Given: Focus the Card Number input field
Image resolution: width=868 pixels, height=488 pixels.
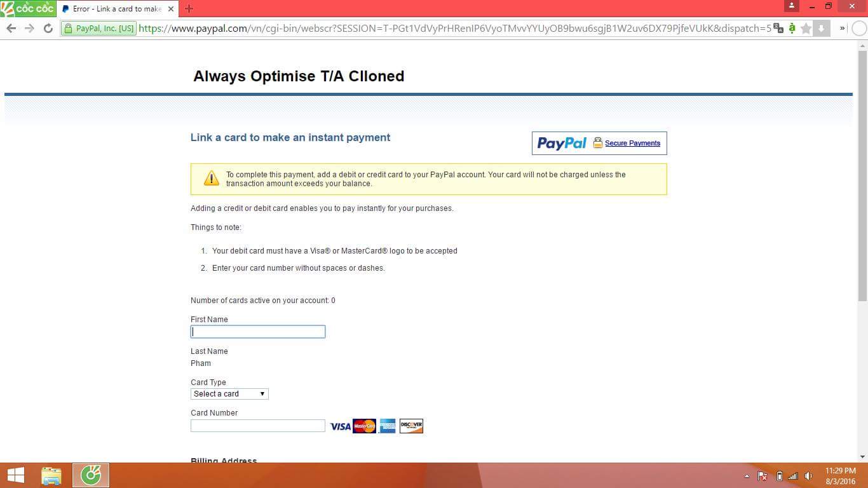Looking at the screenshot, I should click(258, 426).
